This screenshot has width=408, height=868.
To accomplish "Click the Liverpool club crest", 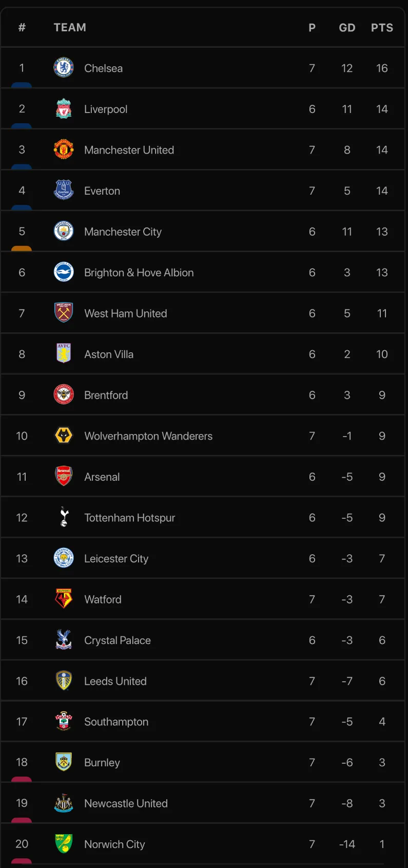I will tap(64, 109).
